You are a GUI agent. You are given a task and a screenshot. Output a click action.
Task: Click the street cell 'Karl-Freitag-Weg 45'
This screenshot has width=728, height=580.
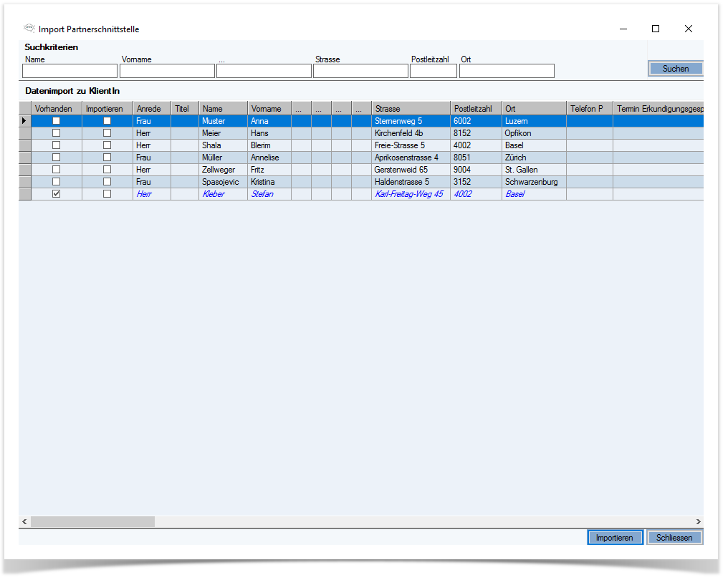pos(411,194)
